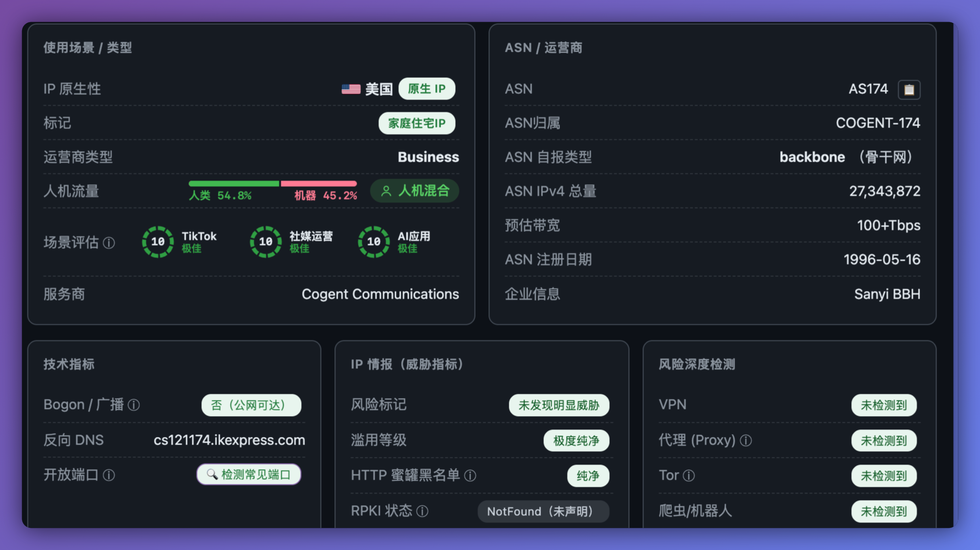Click the 27,343,872 IPv4 total value
Viewport: 980px width, 550px height.
click(x=884, y=191)
